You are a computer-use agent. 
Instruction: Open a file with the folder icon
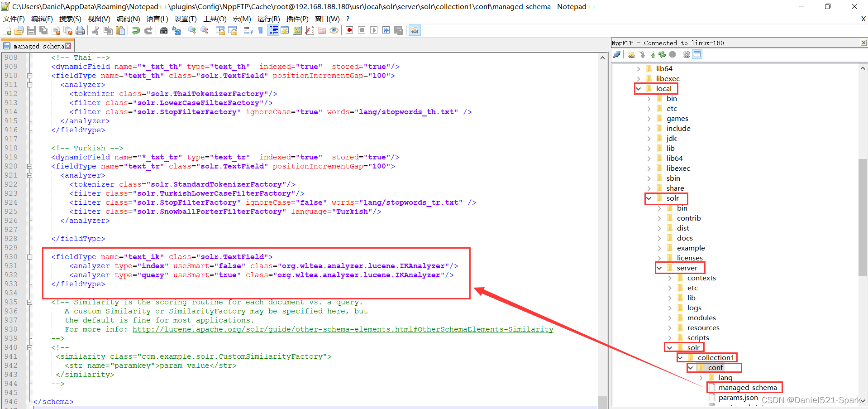[19, 30]
